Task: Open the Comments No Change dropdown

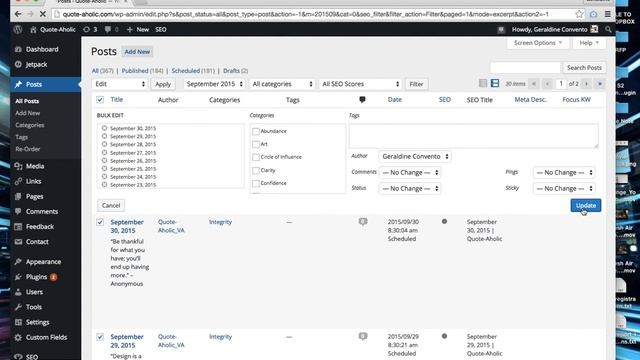Action: (x=410, y=172)
